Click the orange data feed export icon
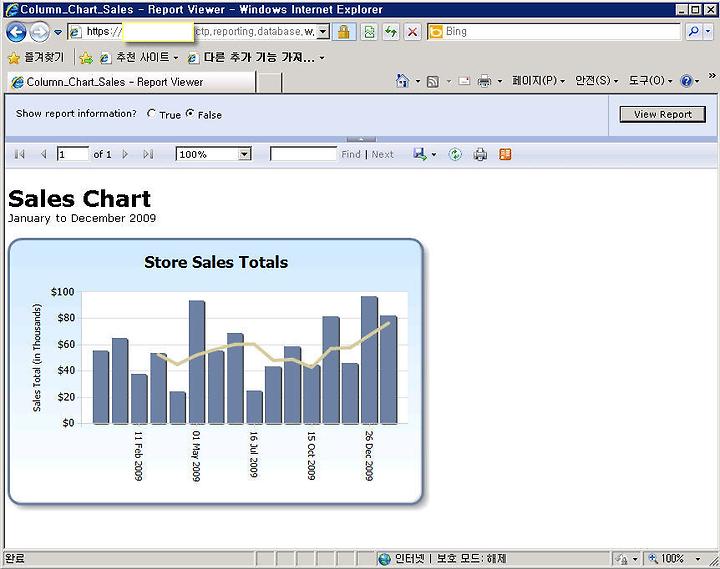Image resolution: width=720 pixels, height=569 pixels. (505, 154)
